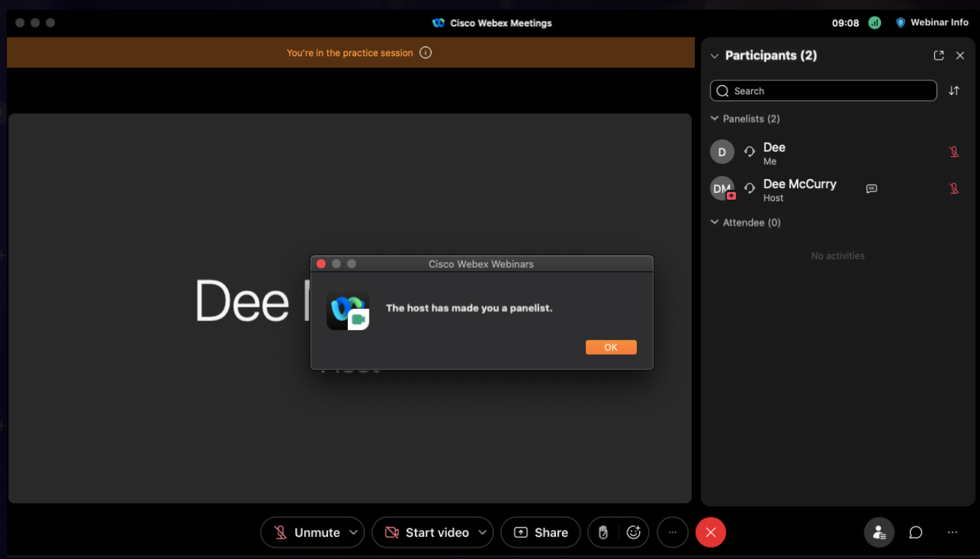
Task: Leave the webinar with the red X button
Action: click(x=710, y=533)
